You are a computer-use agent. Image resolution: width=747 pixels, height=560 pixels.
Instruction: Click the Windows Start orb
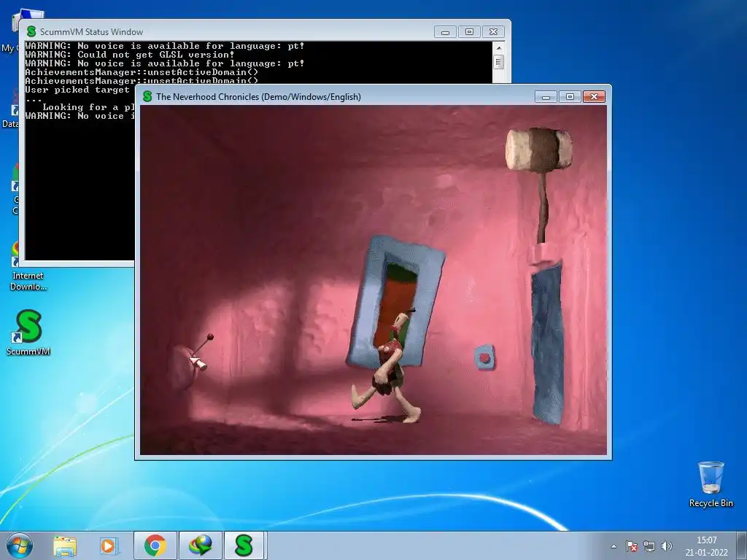(20, 545)
